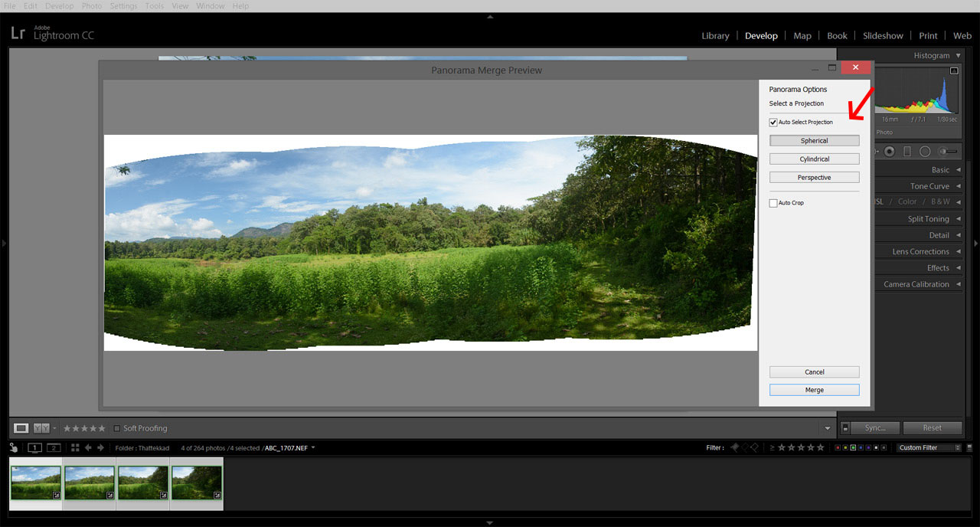Open the grid view icon near filmstrip
This screenshot has width=980, height=527.
75,447
